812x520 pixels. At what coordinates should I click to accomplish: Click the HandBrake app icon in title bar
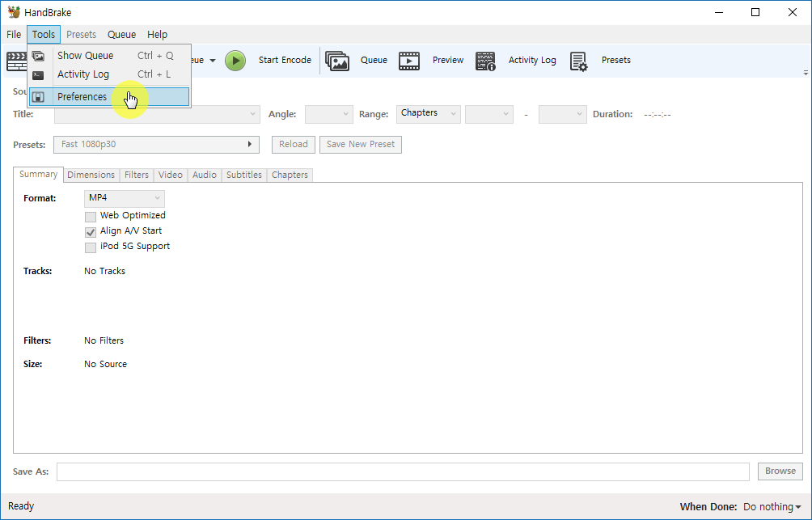coord(14,12)
